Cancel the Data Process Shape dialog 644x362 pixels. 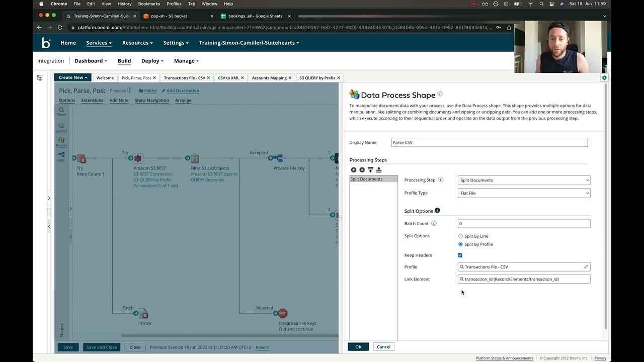click(383, 347)
